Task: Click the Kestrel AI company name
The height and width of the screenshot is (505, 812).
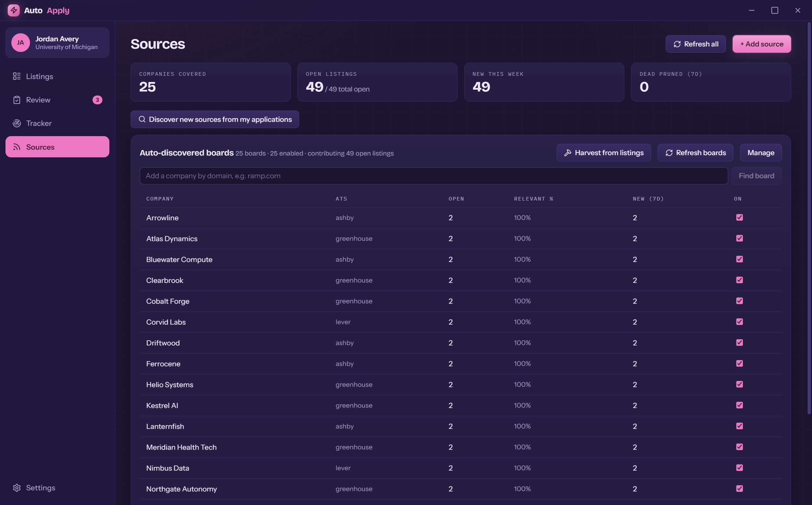Action: pyautogui.click(x=162, y=405)
